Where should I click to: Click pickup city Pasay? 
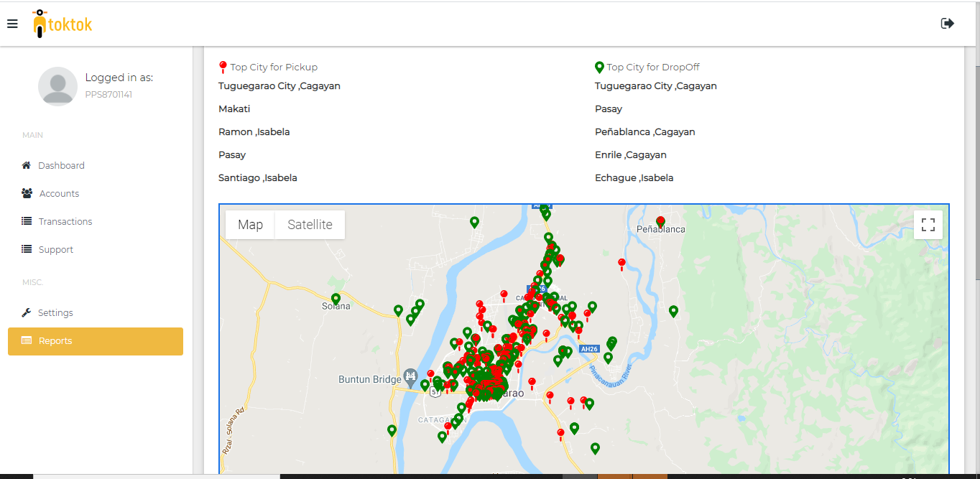coord(232,155)
